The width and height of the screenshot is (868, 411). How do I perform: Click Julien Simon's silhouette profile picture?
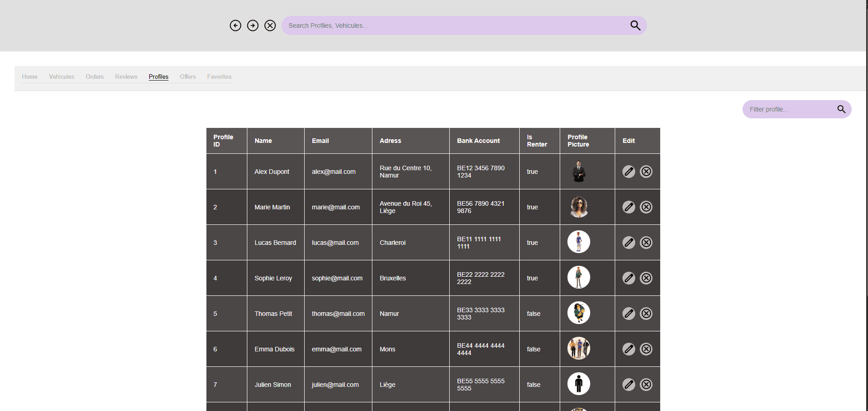tap(579, 384)
